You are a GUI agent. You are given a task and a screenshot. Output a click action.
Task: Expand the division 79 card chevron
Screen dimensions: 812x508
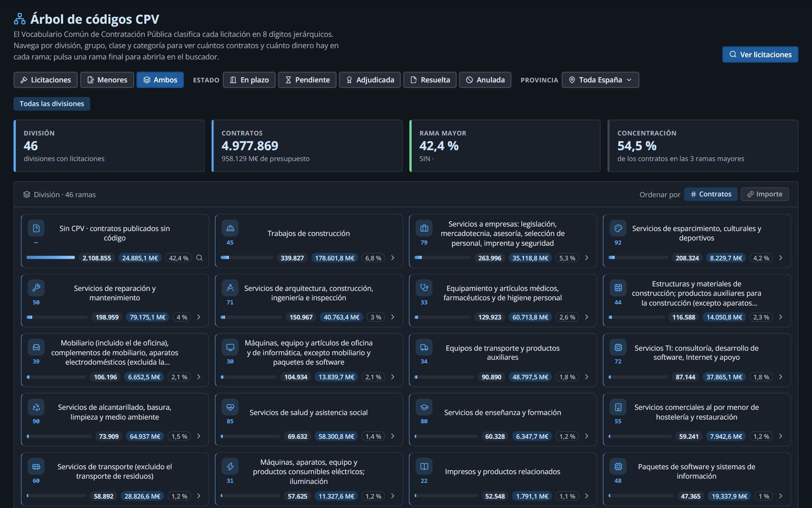pyautogui.click(x=587, y=258)
